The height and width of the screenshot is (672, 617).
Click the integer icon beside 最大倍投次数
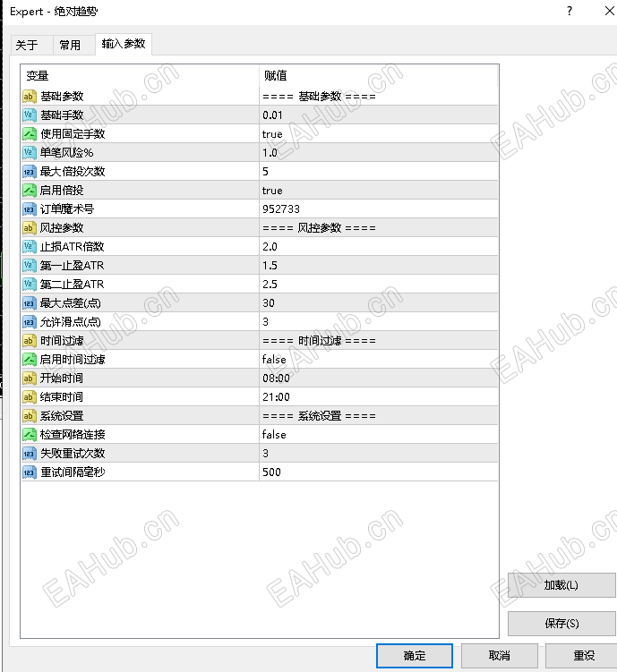pyautogui.click(x=30, y=172)
